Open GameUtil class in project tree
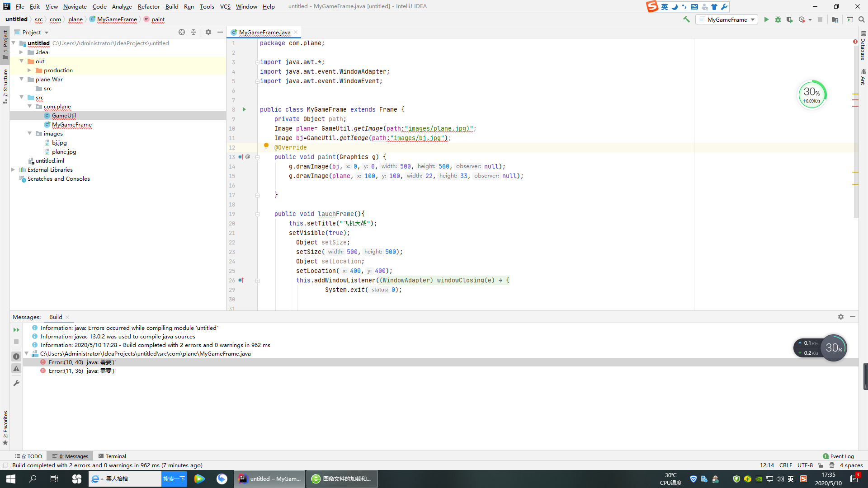868x488 pixels. point(64,115)
